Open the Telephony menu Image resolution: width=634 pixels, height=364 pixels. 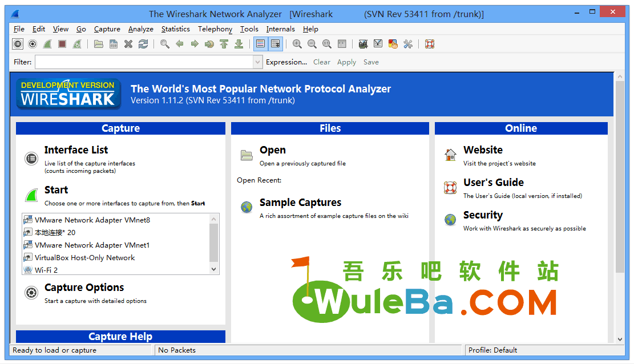[215, 29]
